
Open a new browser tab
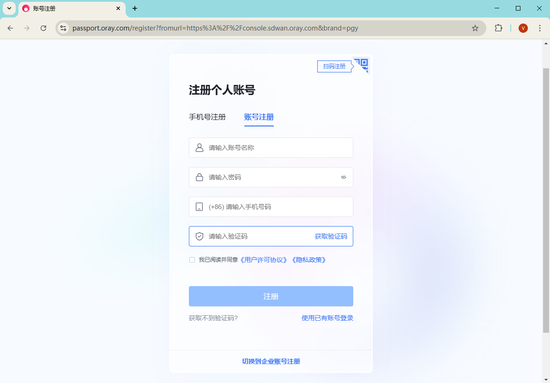click(x=135, y=8)
